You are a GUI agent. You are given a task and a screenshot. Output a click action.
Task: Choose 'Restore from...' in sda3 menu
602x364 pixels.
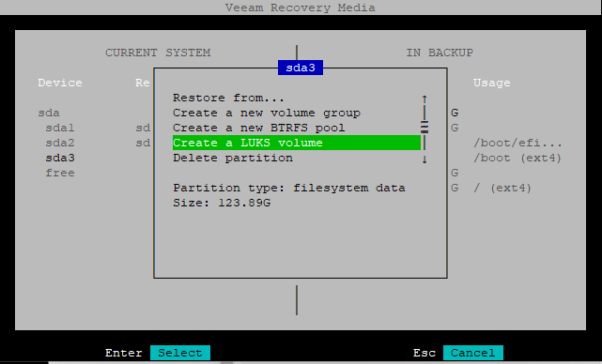pos(228,98)
